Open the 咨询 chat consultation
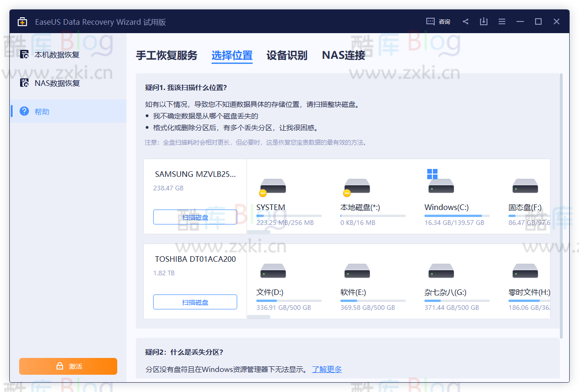The height and width of the screenshot is (392, 579). 438,21
